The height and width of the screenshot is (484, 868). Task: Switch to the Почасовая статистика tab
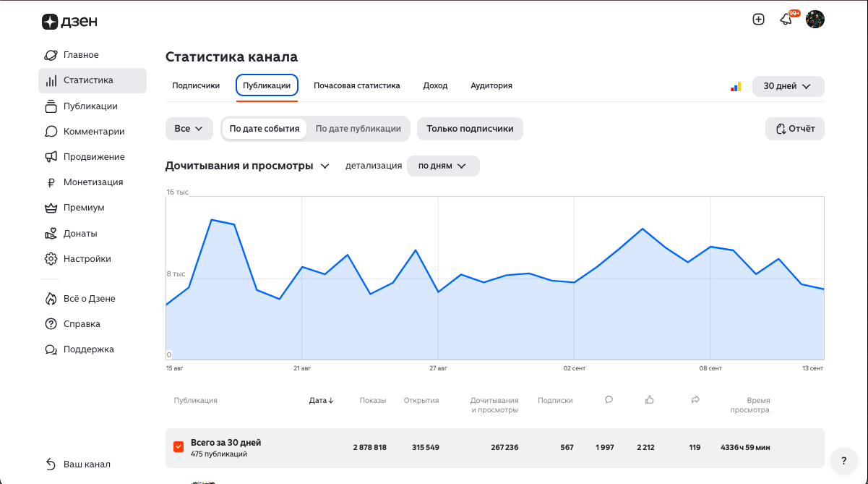357,85
